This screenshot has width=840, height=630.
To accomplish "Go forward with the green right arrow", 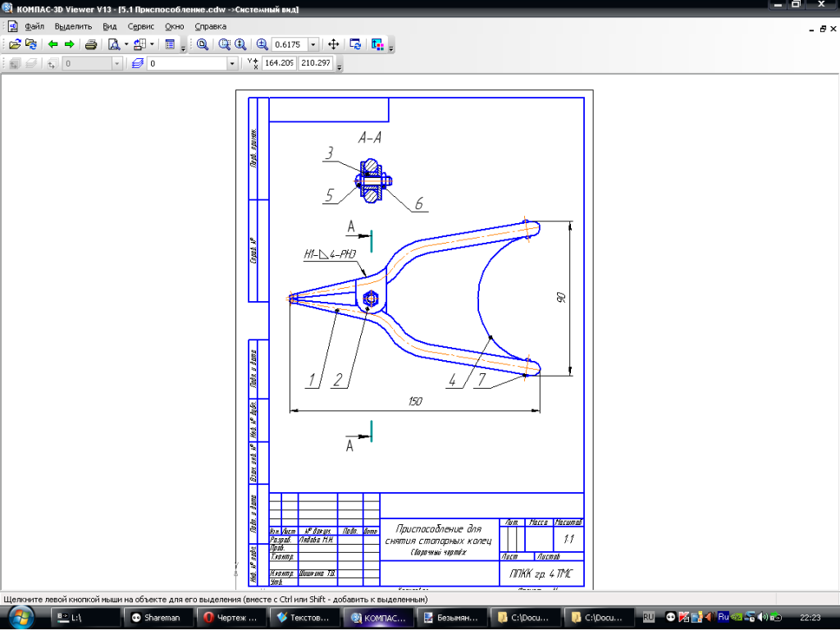I will click(69, 44).
